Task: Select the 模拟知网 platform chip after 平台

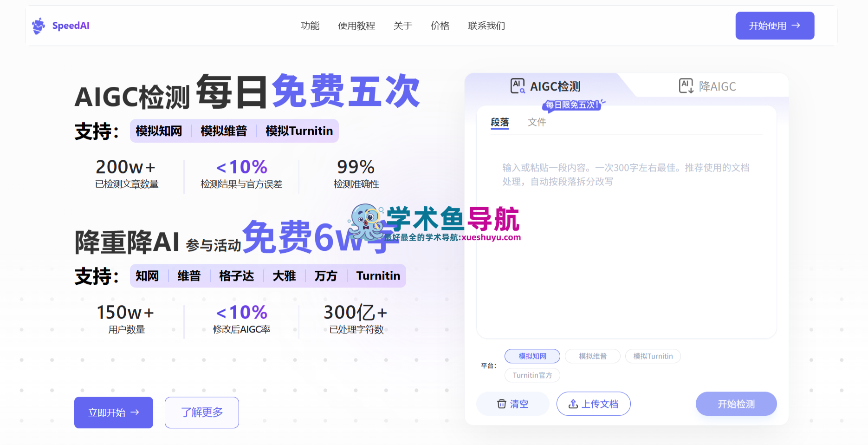Action: pos(532,356)
